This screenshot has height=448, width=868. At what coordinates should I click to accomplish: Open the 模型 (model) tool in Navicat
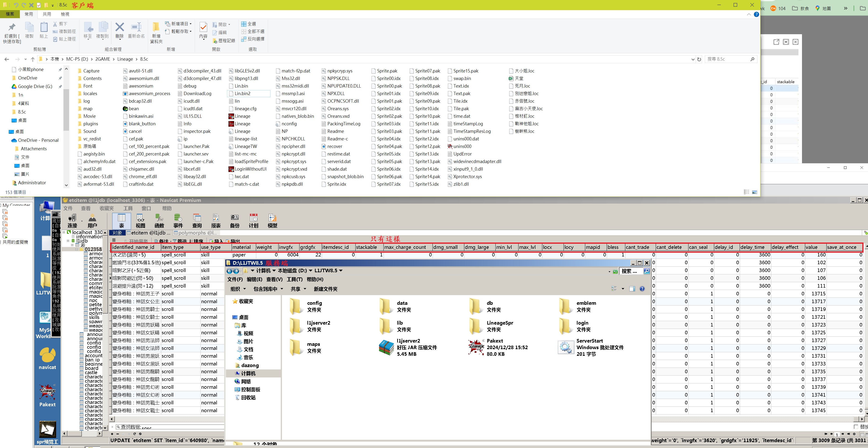tap(272, 221)
